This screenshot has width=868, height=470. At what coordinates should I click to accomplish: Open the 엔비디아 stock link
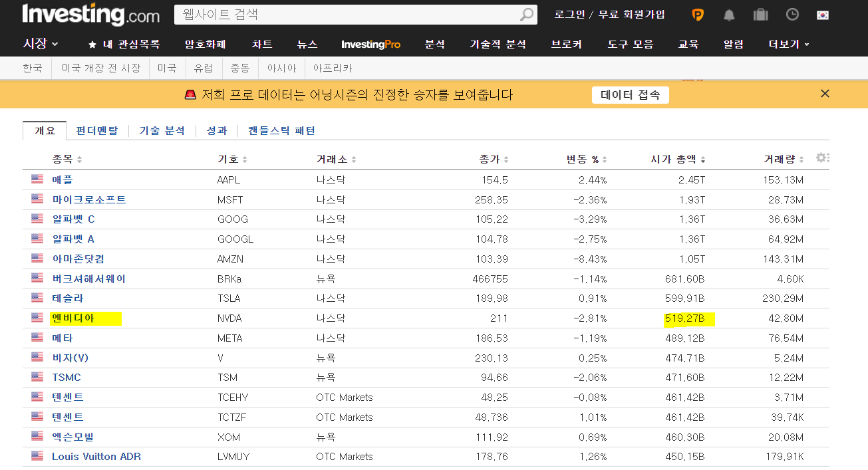[73, 318]
